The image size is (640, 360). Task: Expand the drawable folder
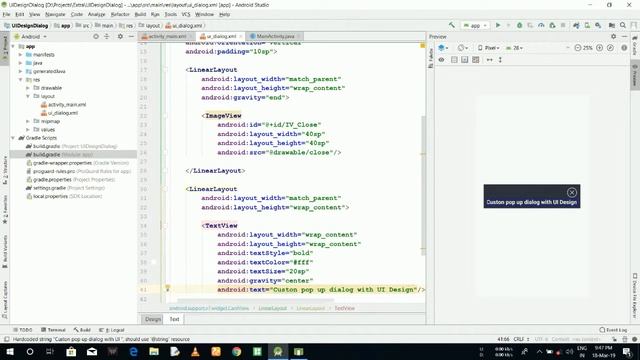tap(28, 88)
